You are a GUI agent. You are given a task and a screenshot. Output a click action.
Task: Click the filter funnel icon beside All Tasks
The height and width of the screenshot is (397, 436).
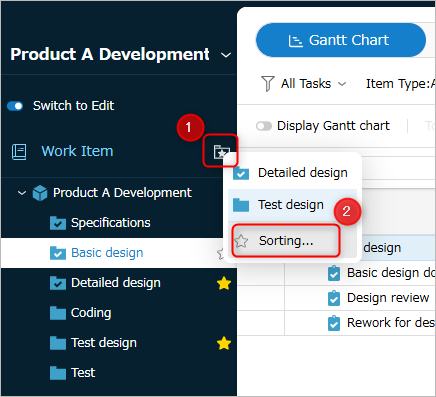tap(268, 83)
